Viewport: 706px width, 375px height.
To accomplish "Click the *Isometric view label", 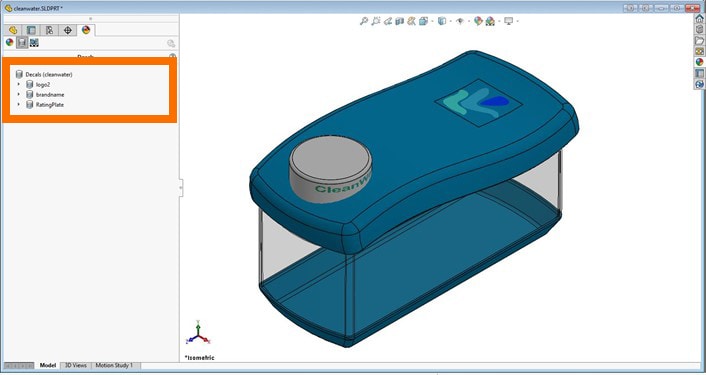I will coord(199,358).
